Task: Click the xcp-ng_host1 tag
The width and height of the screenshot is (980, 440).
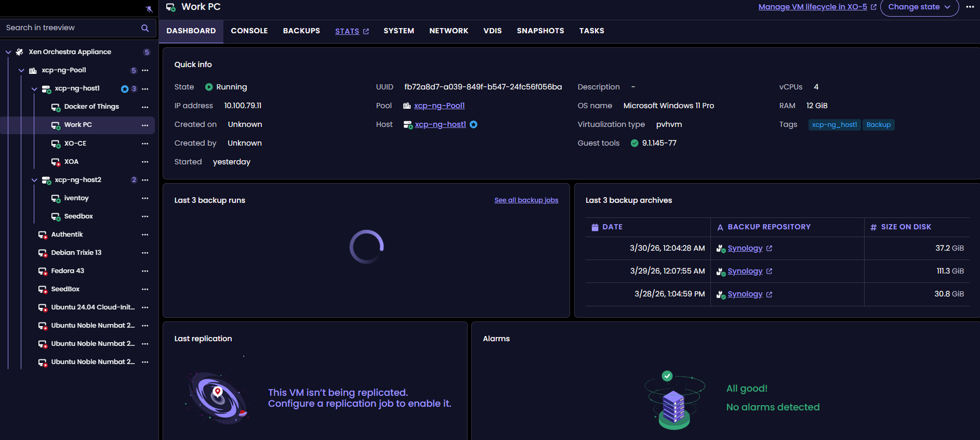Action: [x=835, y=125]
